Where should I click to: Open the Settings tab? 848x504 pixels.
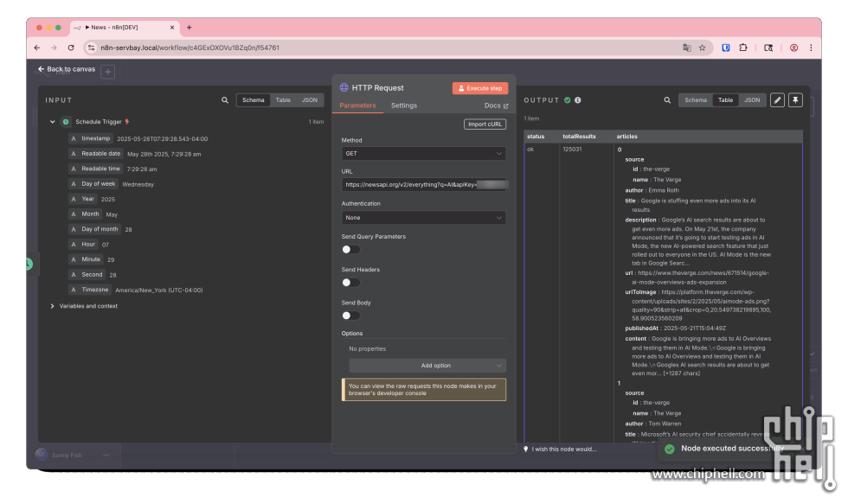pyautogui.click(x=404, y=105)
